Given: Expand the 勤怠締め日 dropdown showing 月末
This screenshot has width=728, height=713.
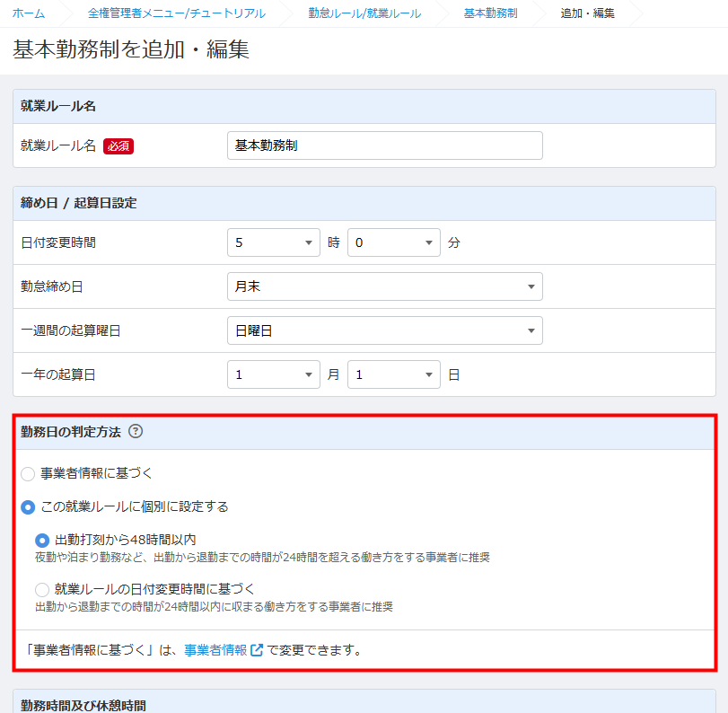Looking at the screenshot, I should point(384,286).
